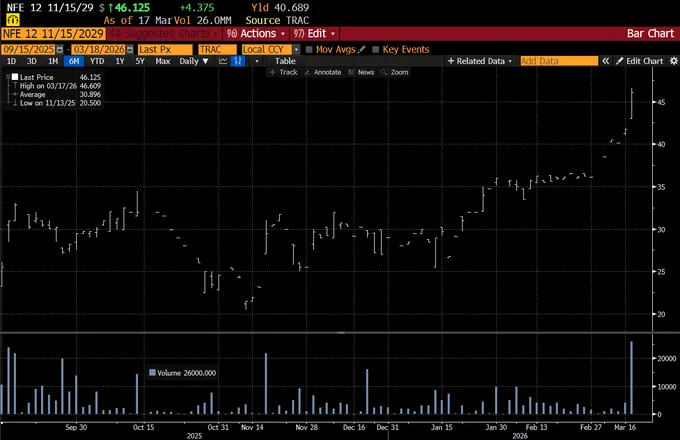The image size is (680, 440).
Task: Select the Max time range
Action: (163, 61)
